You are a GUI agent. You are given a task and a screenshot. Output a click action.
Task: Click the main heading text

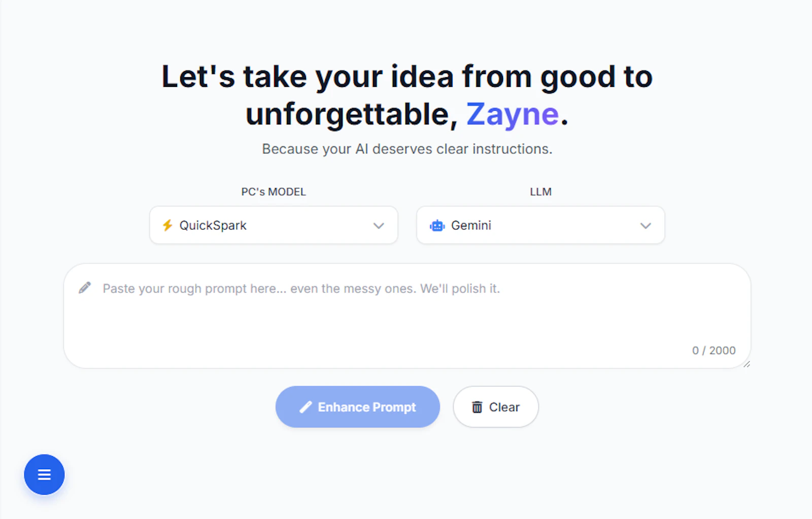[x=407, y=95]
